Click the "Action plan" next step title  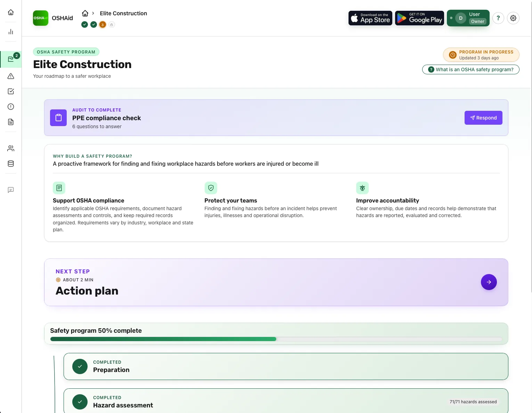click(x=87, y=291)
